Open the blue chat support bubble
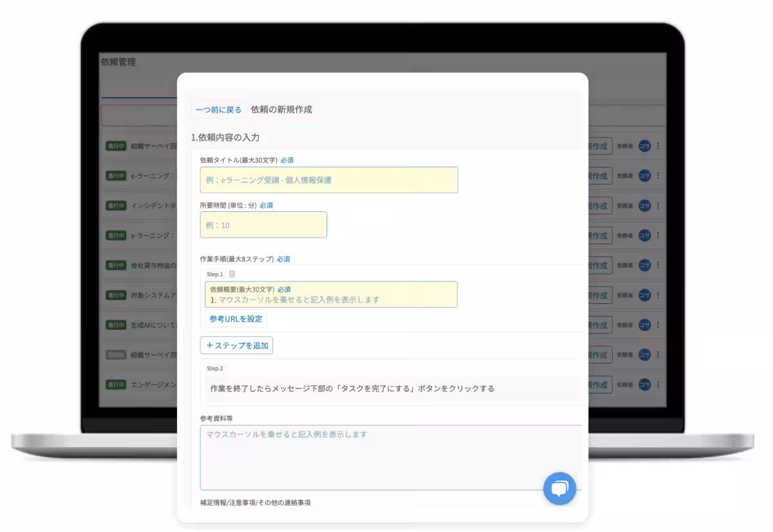773x532 pixels. [559, 488]
